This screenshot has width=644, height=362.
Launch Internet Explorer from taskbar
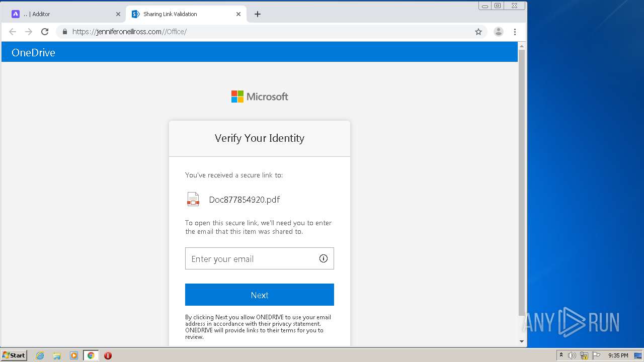pos(40,355)
